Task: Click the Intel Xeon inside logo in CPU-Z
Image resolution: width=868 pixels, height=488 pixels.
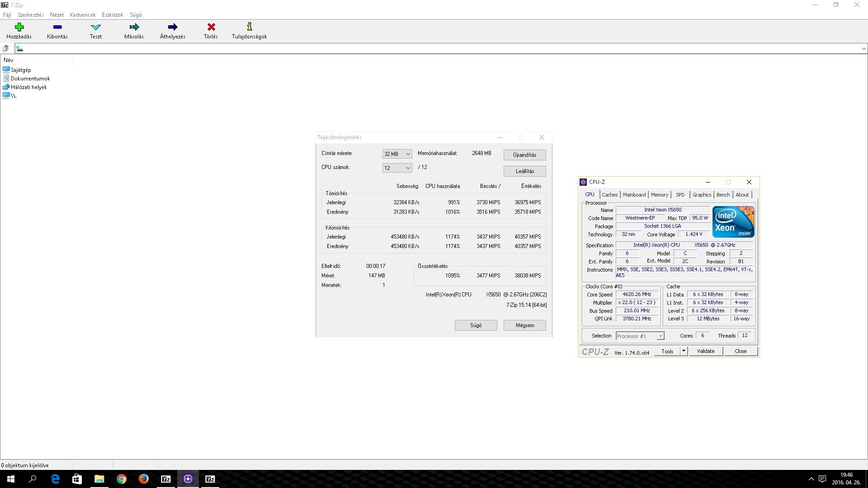Action: pos(733,222)
